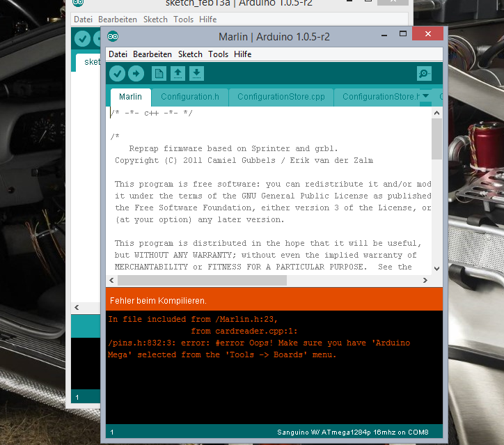Viewport: 504px width, 445px height.
Task: Click the Verify (checkmark) button in Marlin window
Action: click(x=117, y=73)
